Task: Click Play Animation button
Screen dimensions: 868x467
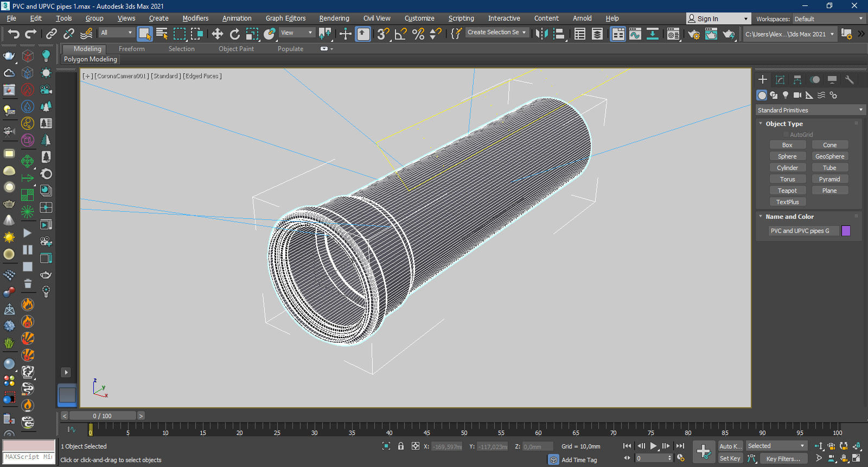Action: [x=653, y=446]
